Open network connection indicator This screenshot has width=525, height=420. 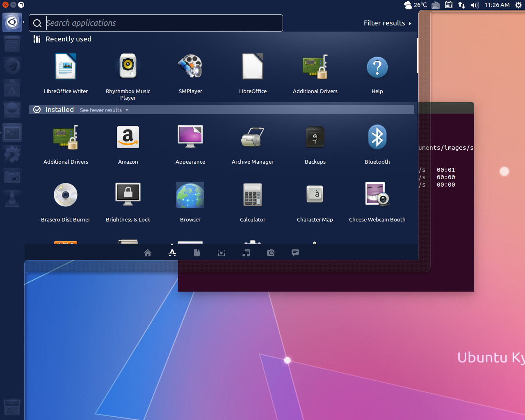[462, 5]
